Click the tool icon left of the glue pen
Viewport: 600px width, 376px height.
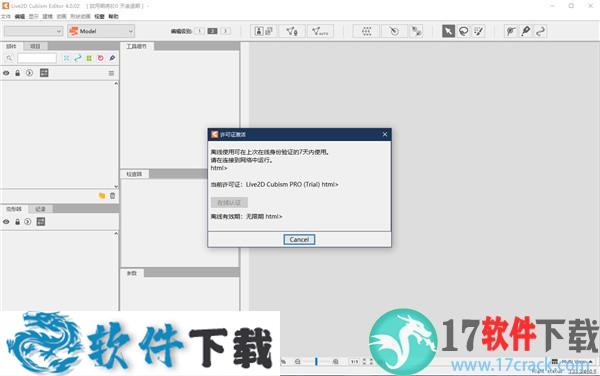point(511,31)
